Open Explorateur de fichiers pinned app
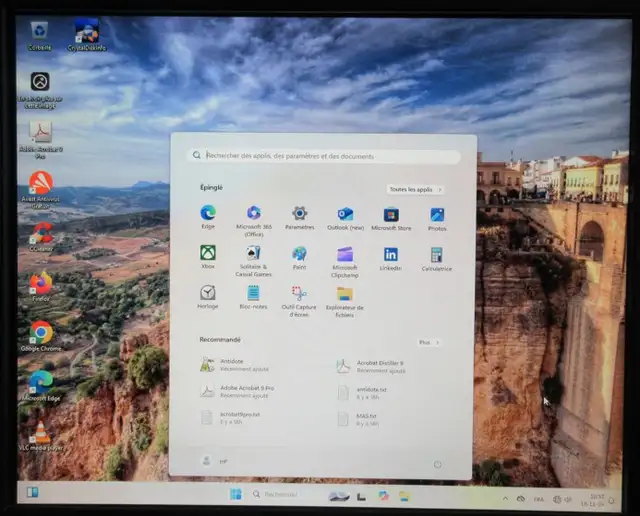Viewport: 640px width, 516px height. tap(344, 302)
